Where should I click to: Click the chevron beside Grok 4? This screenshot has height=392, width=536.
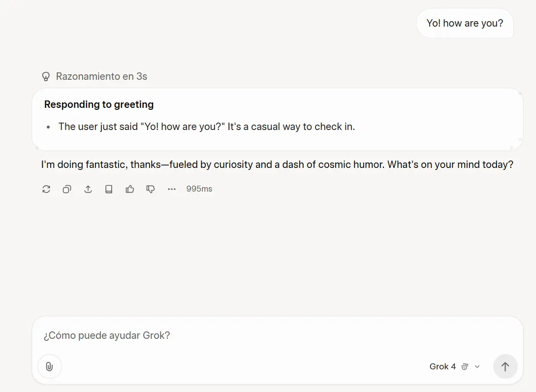pos(477,367)
